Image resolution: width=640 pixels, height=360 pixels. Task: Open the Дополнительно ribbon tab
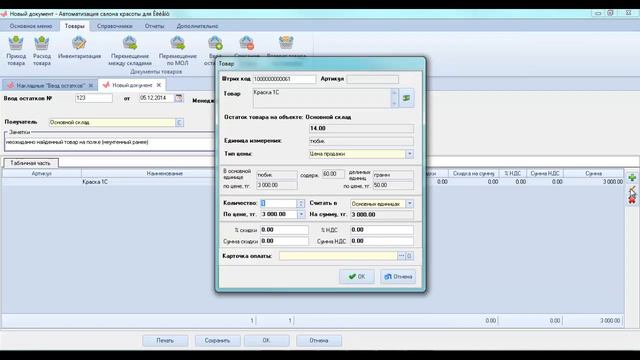[197, 26]
